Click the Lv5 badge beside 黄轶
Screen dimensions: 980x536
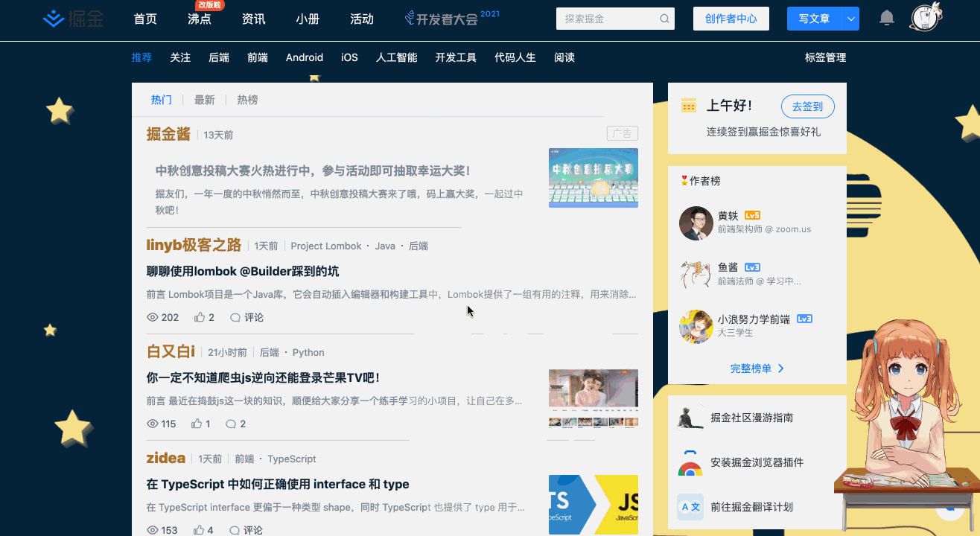(752, 215)
